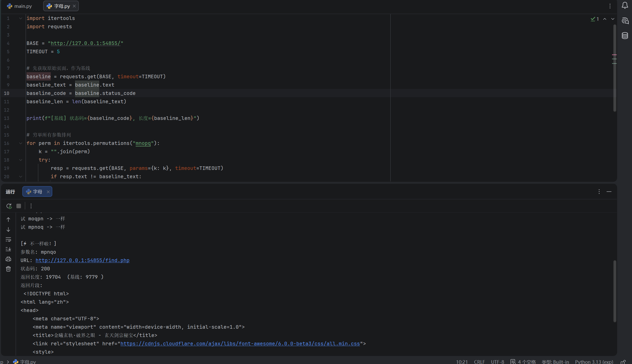Go to next highlighted problem arrow
The image size is (632, 364).
[x=613, y=19]
